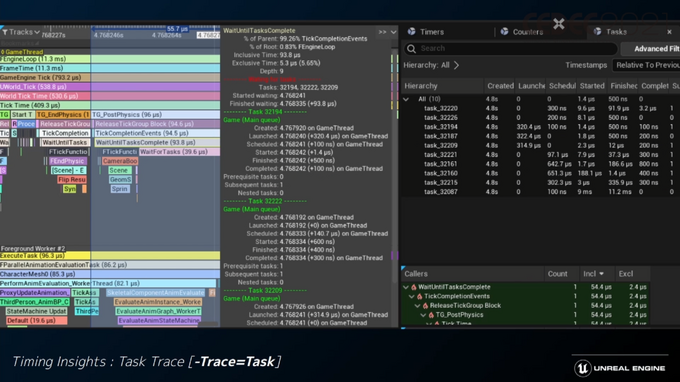The height and width of the screenshot is (382, 680).
Task: Open the Relative To Previous dropdown
Action: 646,65
